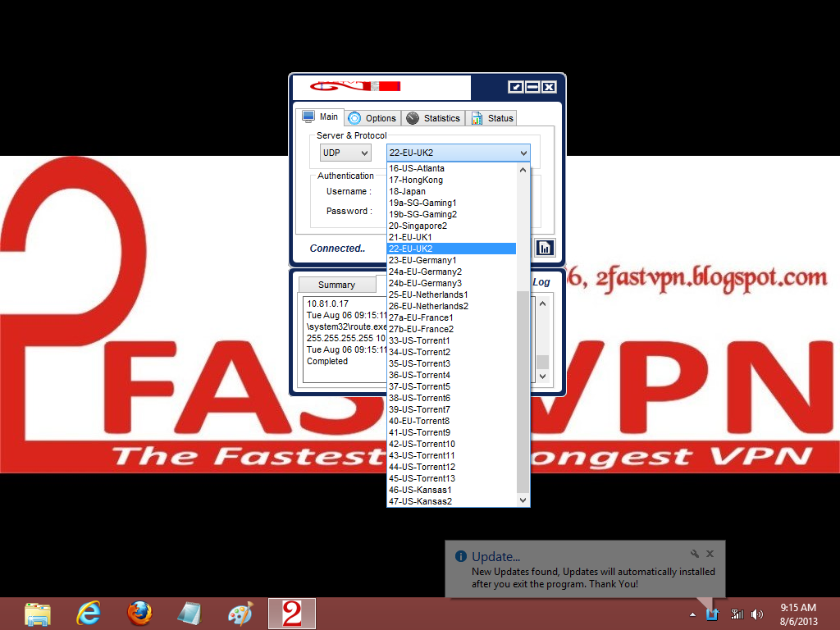This screenshot has width=840, height=630.
Task: Select 43-US-Torrent11 server
Action: pyautogui.click(x=451, y=456)
